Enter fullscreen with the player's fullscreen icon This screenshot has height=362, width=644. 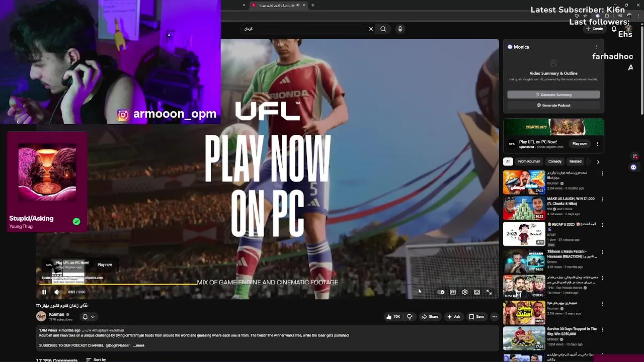click(x=489, y=292)
